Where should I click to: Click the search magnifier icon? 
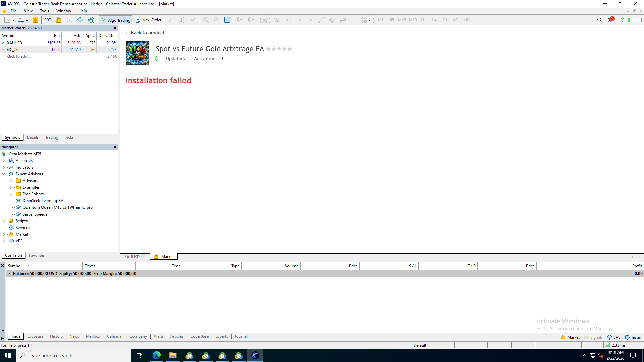click(x=599, y=20)
